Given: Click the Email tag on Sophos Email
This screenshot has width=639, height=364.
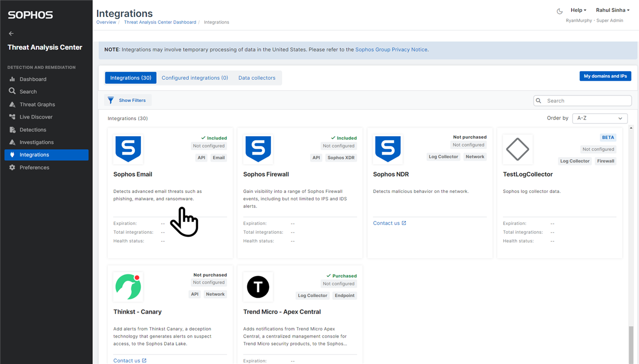Looking at the screenshot, I should tap(219, 158).
